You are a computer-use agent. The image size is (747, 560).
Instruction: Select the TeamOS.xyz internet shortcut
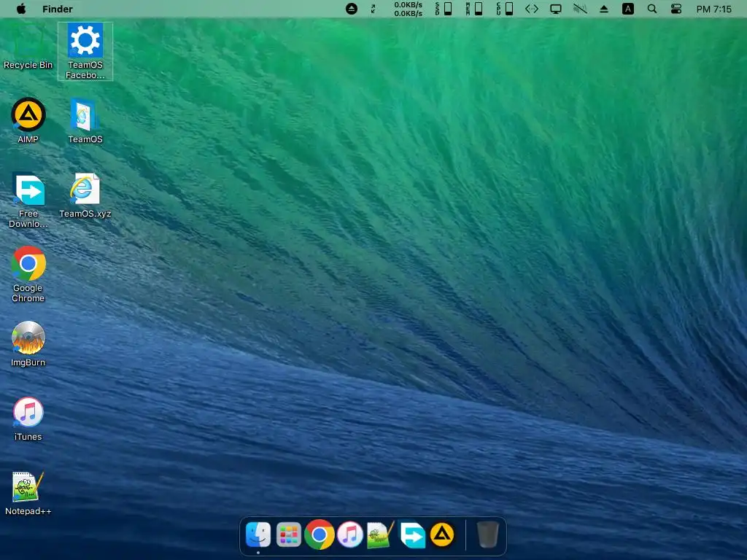85,195
